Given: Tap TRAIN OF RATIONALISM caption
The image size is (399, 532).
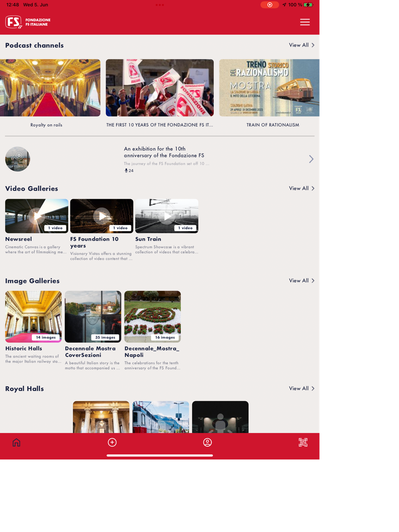Looking at the screenshot, I should tap(273, 125).
